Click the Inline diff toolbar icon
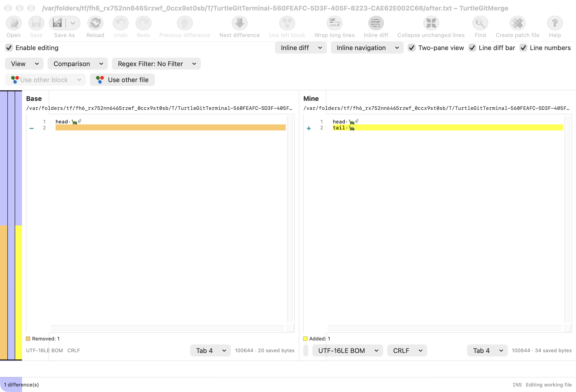Screen dimensions: 576x392 tap(376, 23)
